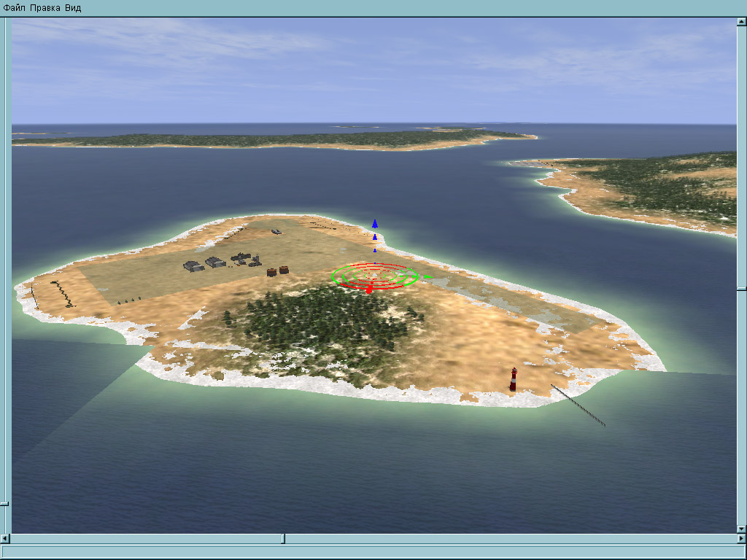
Task: Open the Файл menu
Action: point(15,8)
